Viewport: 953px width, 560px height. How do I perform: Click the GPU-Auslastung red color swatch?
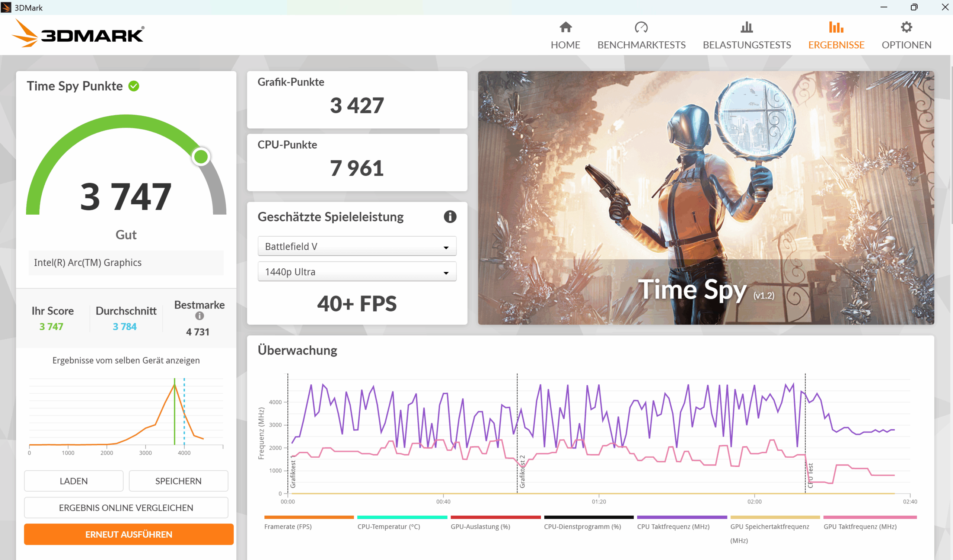click(495, 517)
